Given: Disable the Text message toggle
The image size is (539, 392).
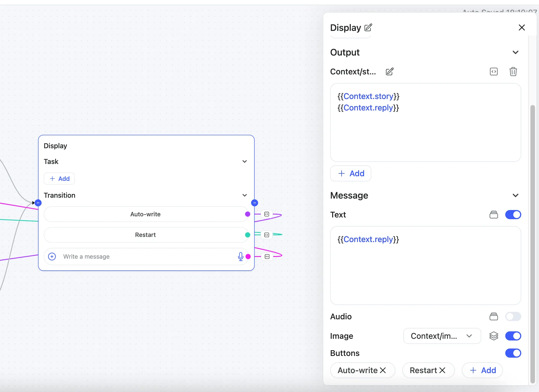Looking at the screenshot, I should [513, 215].
